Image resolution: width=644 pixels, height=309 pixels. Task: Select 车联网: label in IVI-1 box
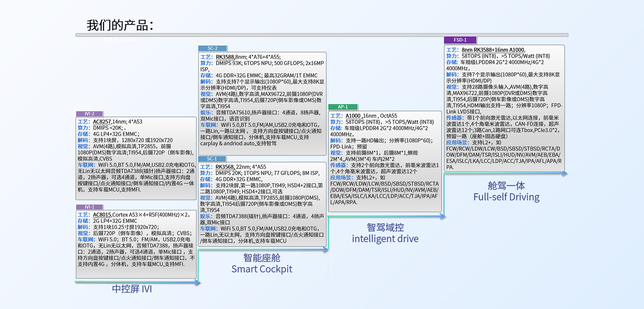(87, 240)
